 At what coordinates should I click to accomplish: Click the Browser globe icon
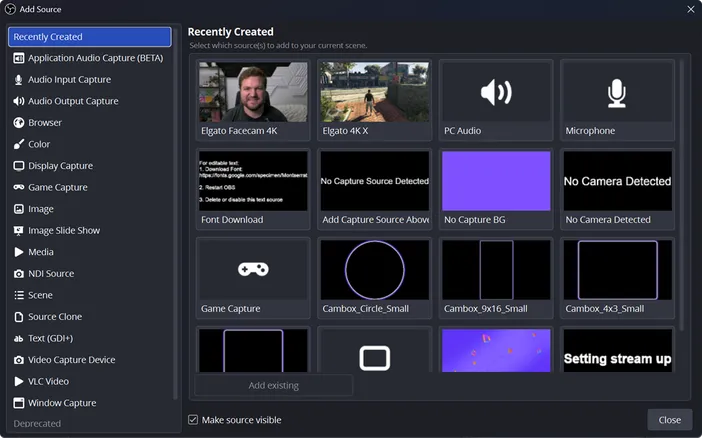(x=18, y=123)
